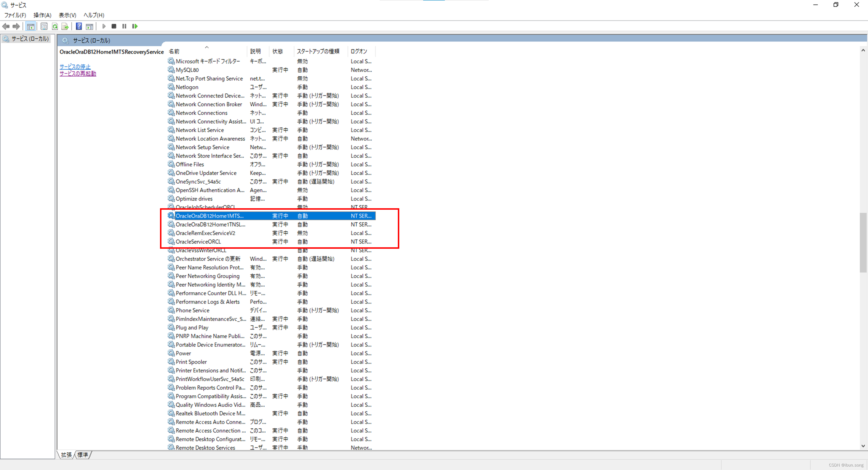Screen dimensions: 868x470
Task: Click the gear icon beside MySQL80
Action: coord(171,70)
